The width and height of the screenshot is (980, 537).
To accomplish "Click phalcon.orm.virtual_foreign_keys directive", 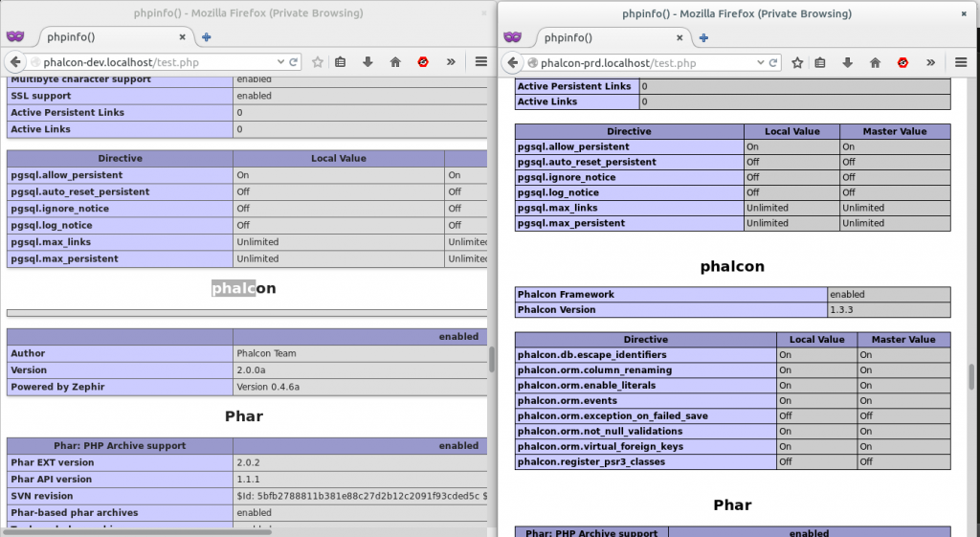I will point(600,447).
